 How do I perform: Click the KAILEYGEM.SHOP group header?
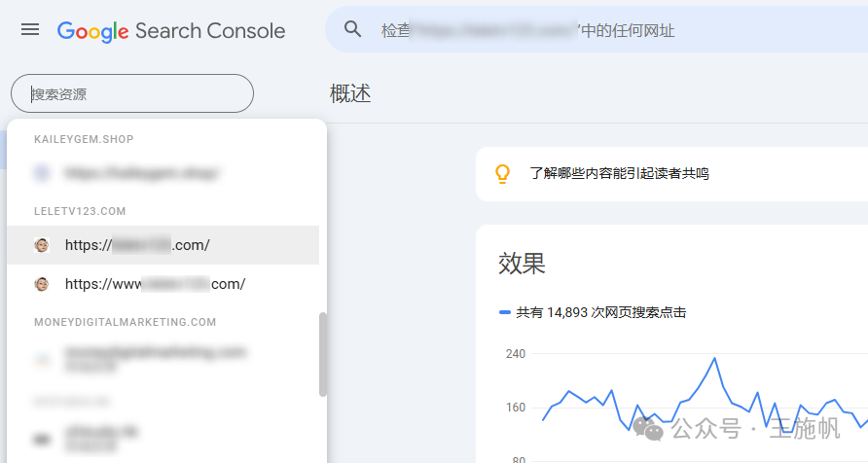84,139
